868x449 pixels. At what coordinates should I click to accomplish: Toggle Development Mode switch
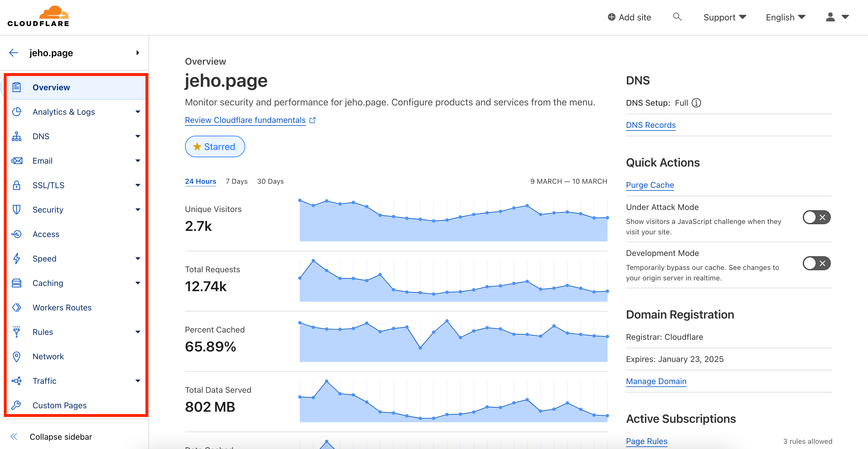pyautogui.click(x=817, y=263)
